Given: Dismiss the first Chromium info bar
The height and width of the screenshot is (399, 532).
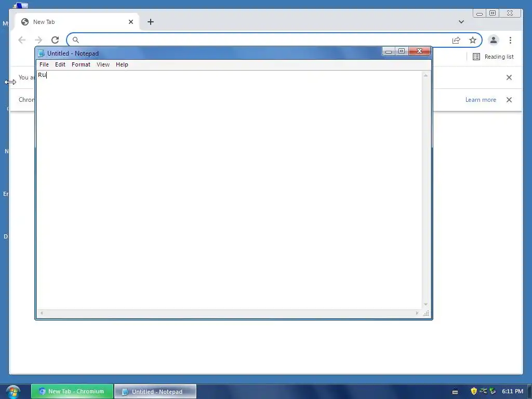Looking at the screenshot, I should tap(509, 77).
